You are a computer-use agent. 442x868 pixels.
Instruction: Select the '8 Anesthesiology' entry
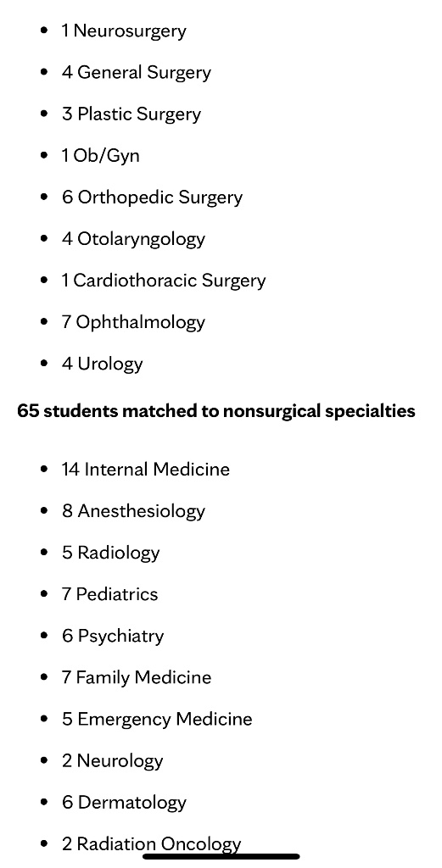tap(133, 510)
